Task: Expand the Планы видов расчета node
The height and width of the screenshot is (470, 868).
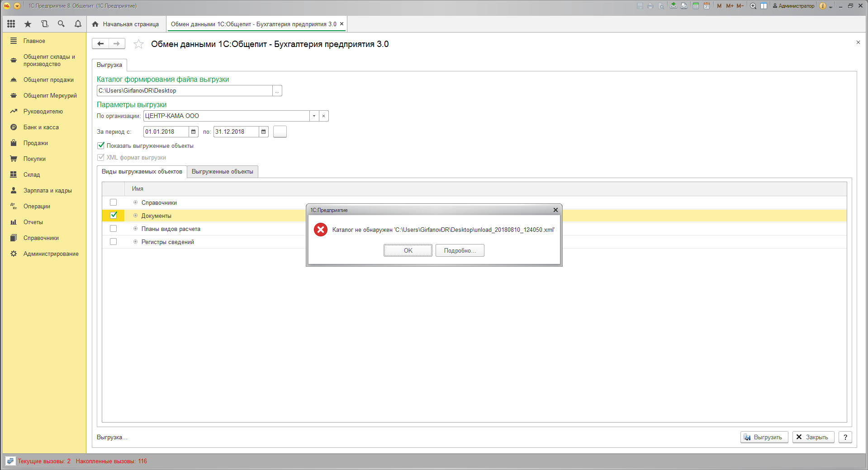Action: pyautogui.click(x=135, y=229)
